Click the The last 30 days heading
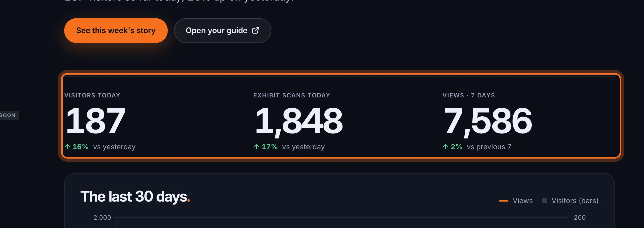The width and height of the screenshot is (644, 228). pos(135,197)
